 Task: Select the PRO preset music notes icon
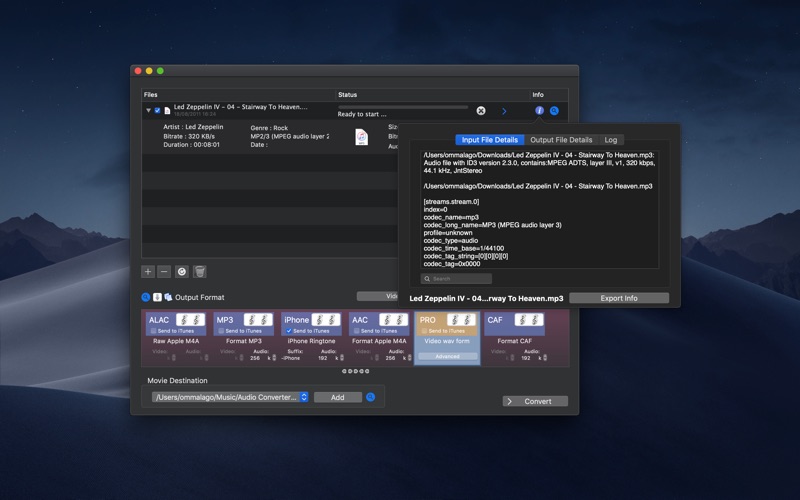coord(461,320)
